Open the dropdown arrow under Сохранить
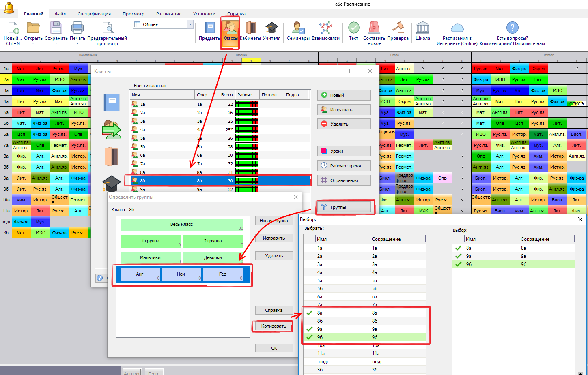 click(x=56, y=43)
